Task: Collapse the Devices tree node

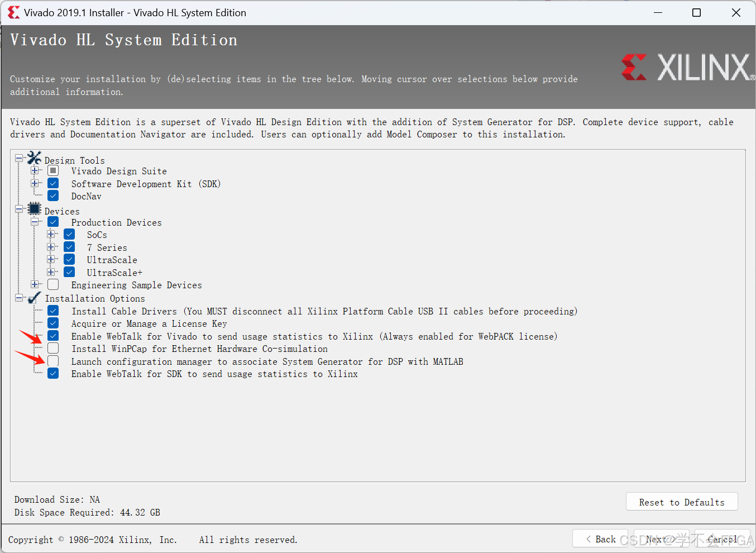Action: click(19, 209)
